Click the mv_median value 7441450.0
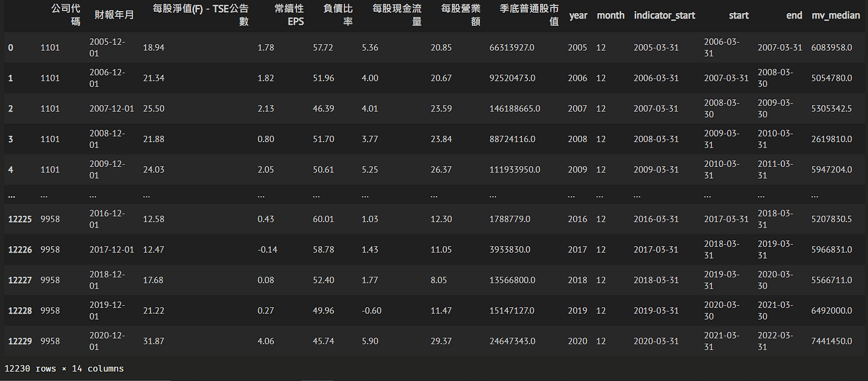The width and height of the screenshot is (868, 381). tap(831, 341)
